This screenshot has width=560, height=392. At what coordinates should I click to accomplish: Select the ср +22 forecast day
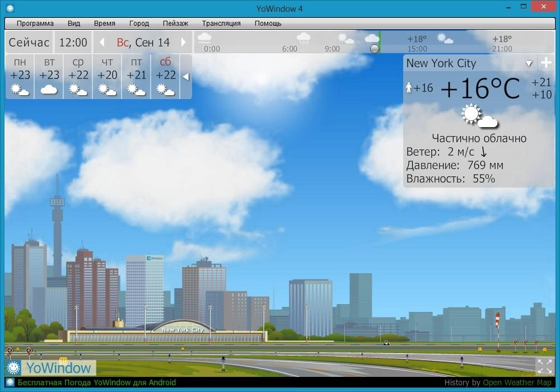click(78, 76)
